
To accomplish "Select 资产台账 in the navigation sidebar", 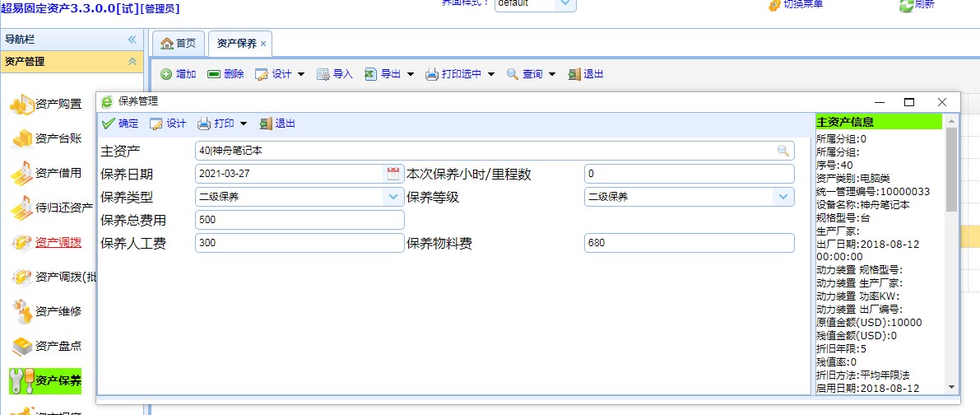I will coord(58,138).
